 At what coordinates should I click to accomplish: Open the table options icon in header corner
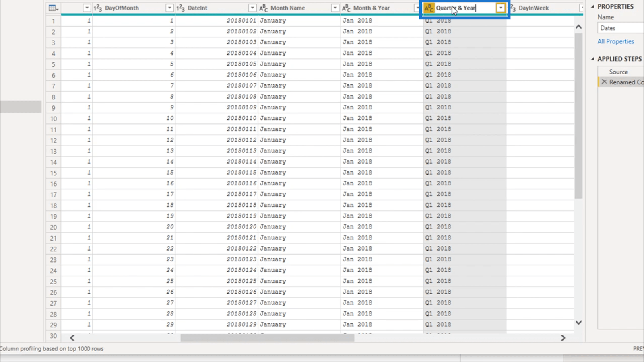[53, 8]
